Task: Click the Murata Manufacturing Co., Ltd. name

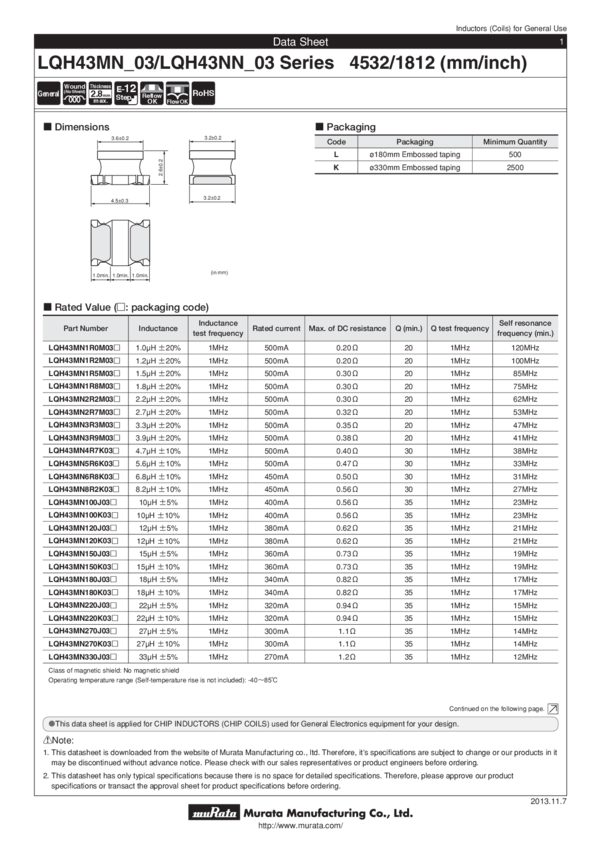Action: click(328, 813)
